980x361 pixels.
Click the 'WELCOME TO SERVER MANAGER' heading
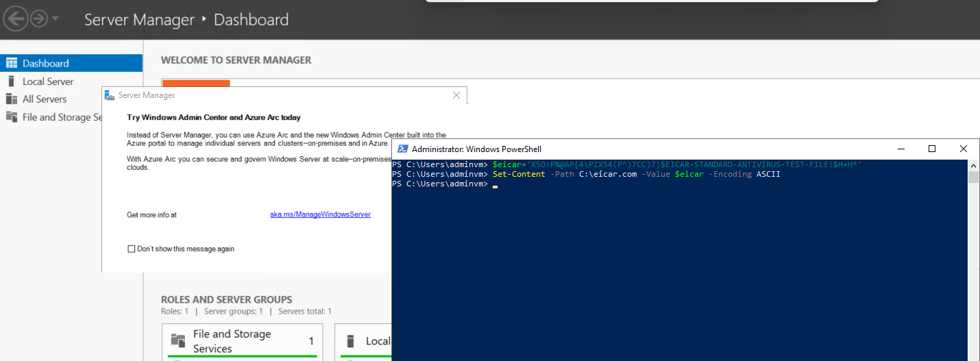[236, 60]
